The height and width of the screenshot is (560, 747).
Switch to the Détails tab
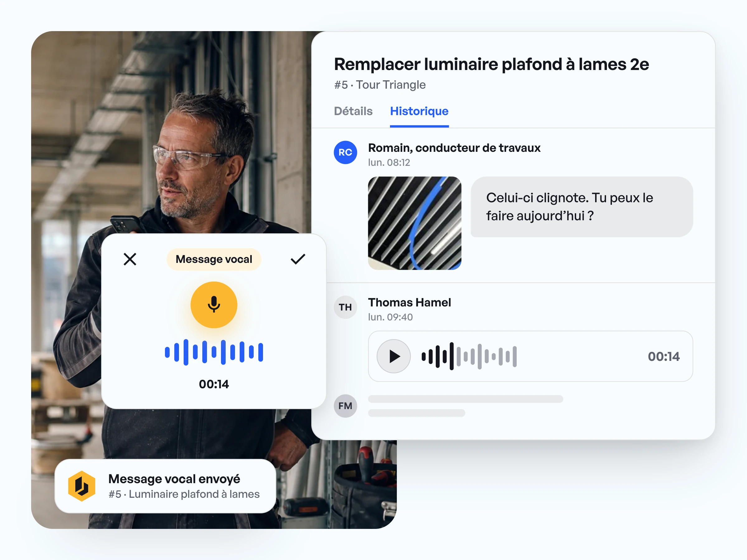point(353,111)
